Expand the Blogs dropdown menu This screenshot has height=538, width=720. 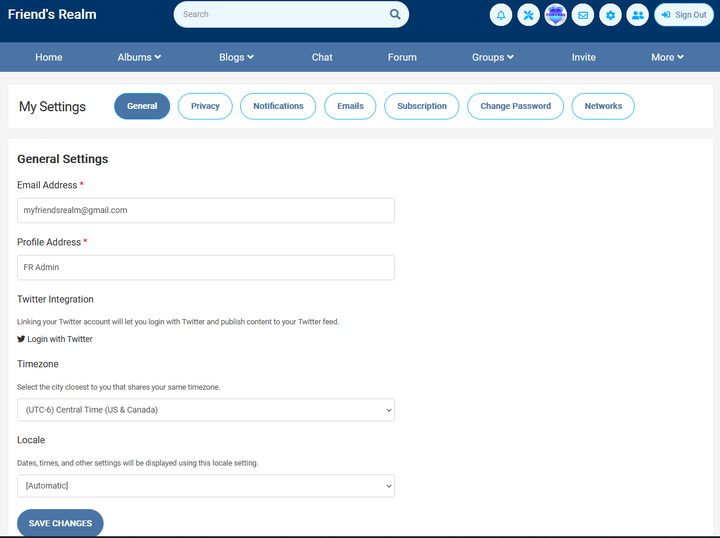(236, 57)
